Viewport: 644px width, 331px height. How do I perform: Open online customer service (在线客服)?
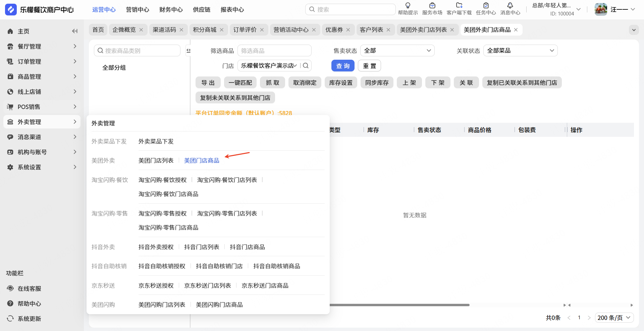click(29, 288)
